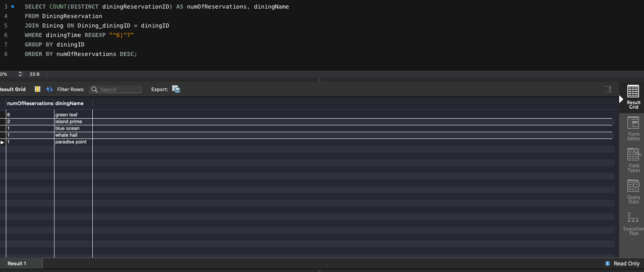Viewport: 644px width, 272px height.
Task: Open the editor zoom percentage stepper
Action: 20,74
